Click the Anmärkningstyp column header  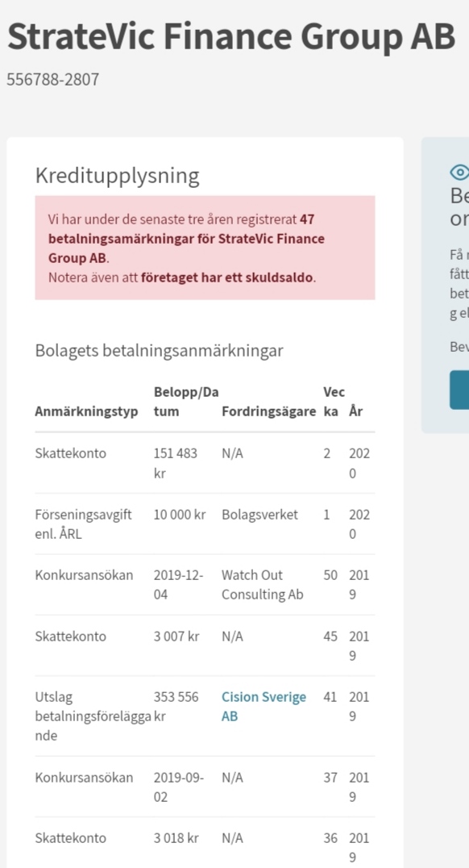pos(86,411)
